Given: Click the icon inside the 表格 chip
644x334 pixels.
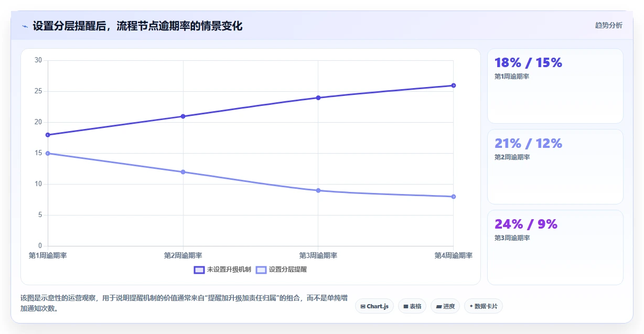Looking at the screenshot, I should coord(406,306).
